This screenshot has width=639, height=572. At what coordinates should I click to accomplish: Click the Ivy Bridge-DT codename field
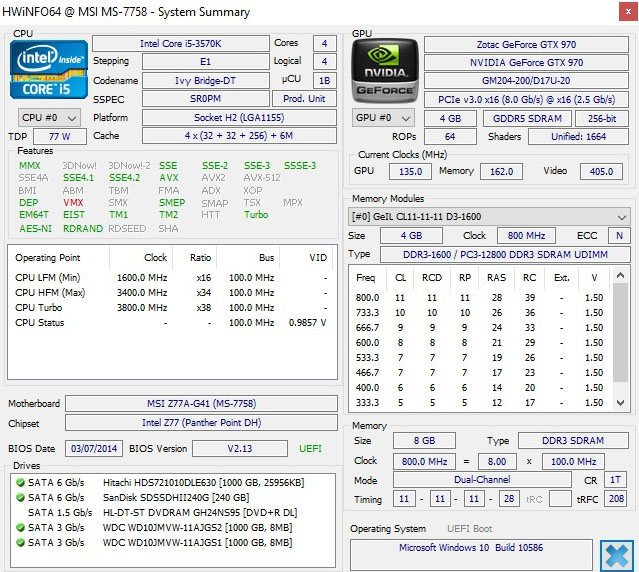coord(205,80)
